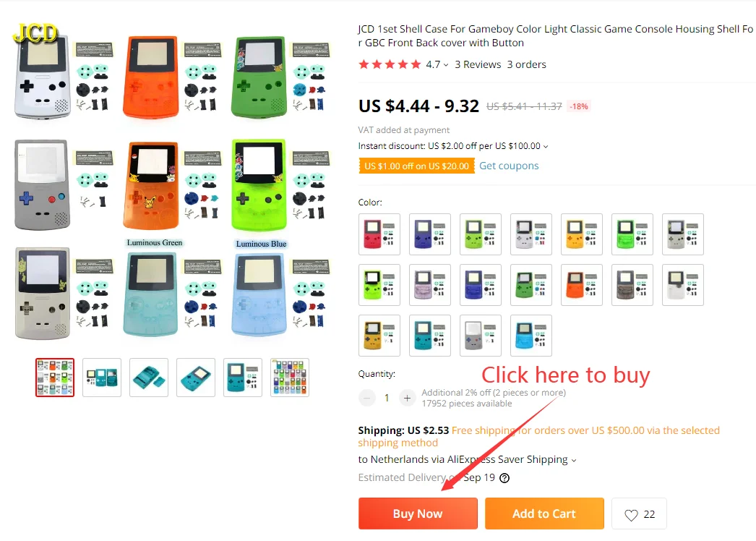Select the dark purple shell color option

point(430,234)
